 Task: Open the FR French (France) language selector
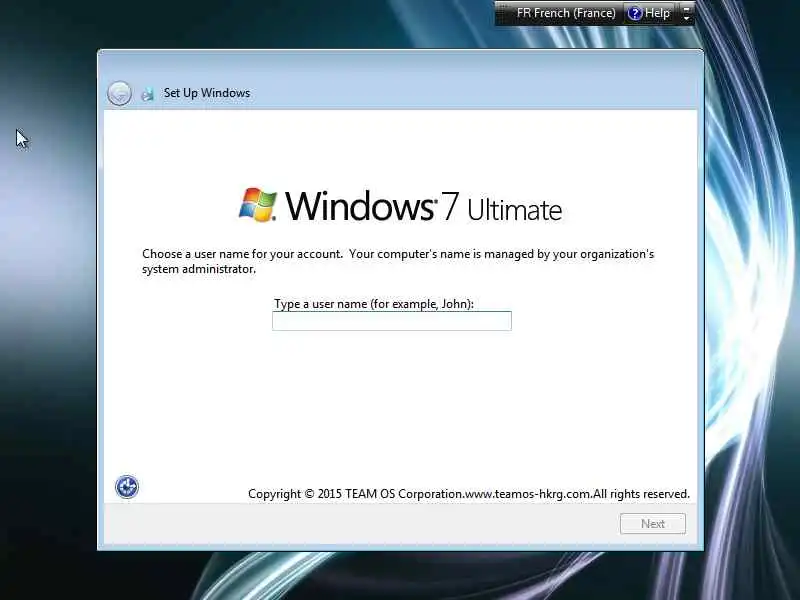565,13
